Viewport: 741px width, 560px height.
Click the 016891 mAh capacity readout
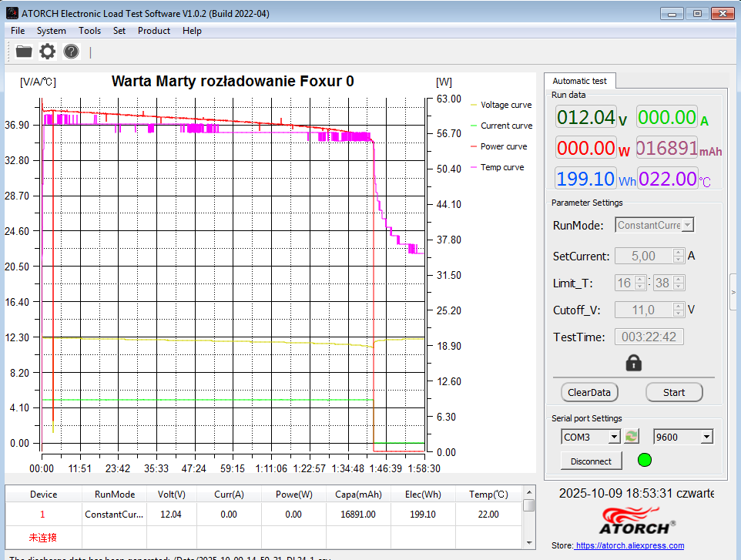coord(667,148)
